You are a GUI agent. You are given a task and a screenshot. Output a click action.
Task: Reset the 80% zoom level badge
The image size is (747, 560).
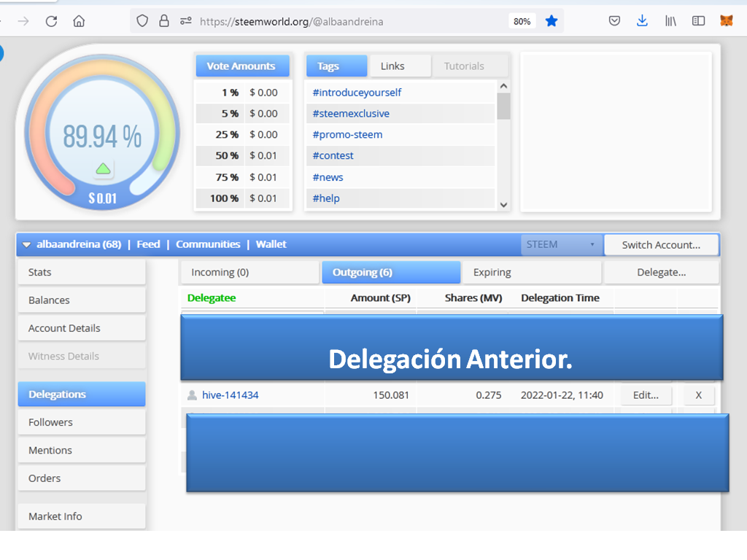coord(522,21)
